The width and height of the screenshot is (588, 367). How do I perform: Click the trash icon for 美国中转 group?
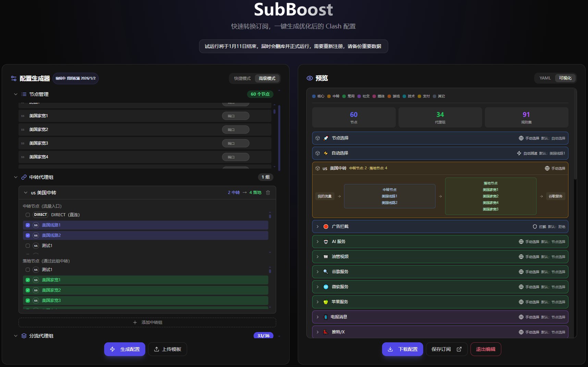point(268,193)
